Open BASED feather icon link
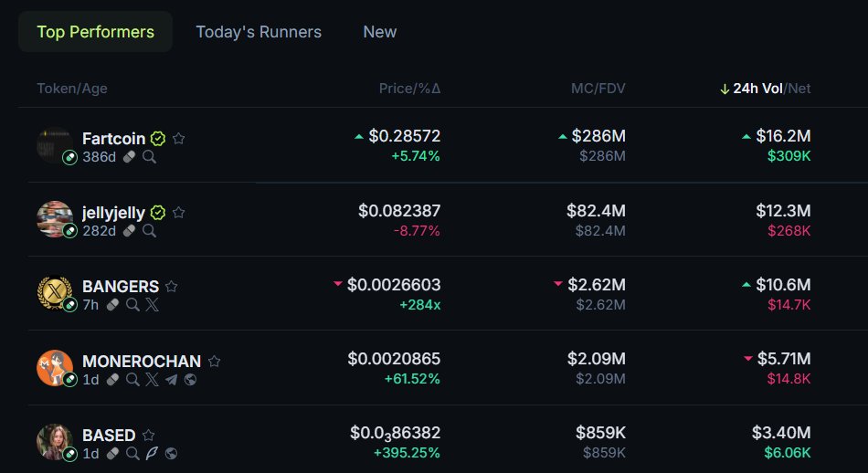The height and width of the screenshot is (473, 868). pos(151,454)
